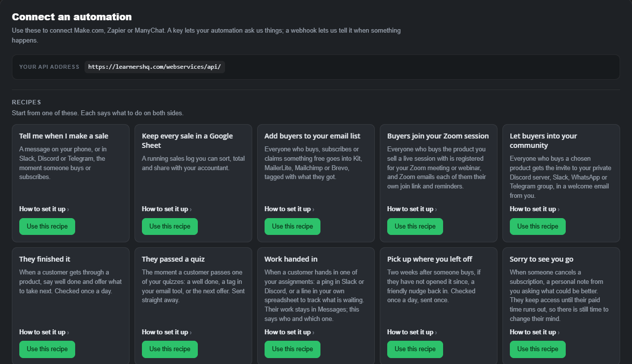The width and height of the screenshot is (632, 364).
Task: Click the Make.com, Zapier or ManyChat intro paragraph
Action: [206, 35]
